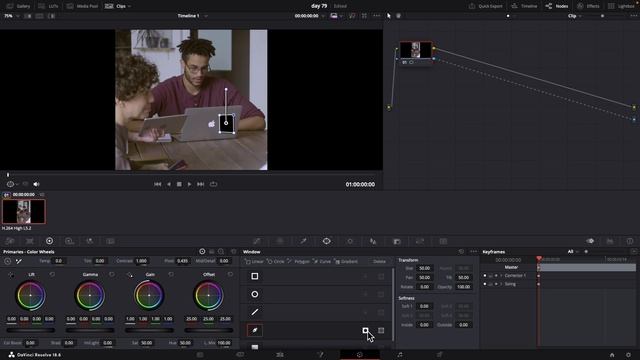Screen dimensions: 640x360
Task: Mute viewer audio speaker icon
Action: (x=36, y=184)
